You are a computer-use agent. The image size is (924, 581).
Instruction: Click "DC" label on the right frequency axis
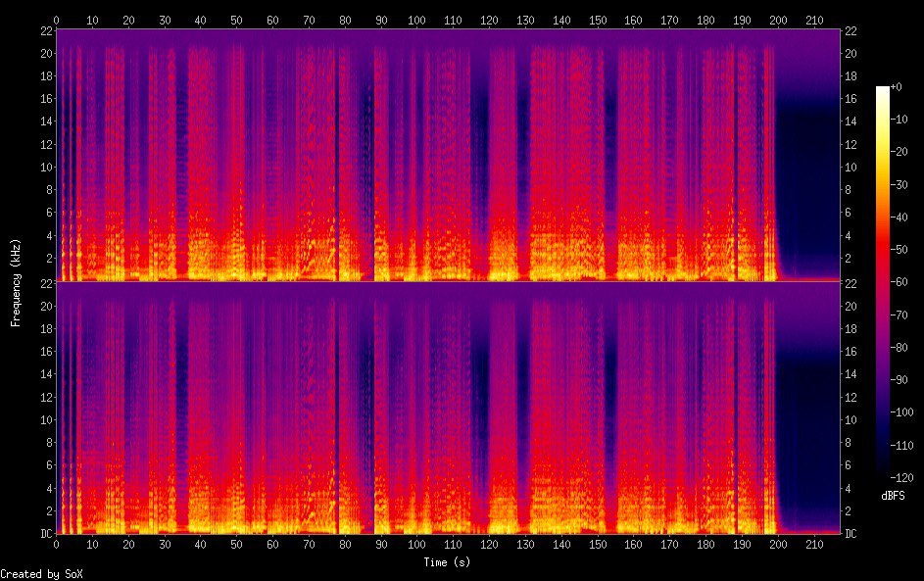tap(851, 534)
